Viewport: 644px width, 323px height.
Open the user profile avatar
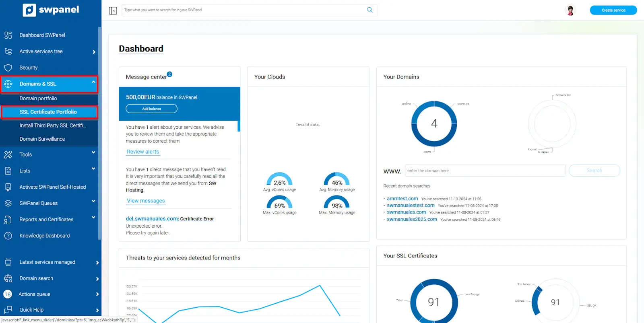[570, 10]
